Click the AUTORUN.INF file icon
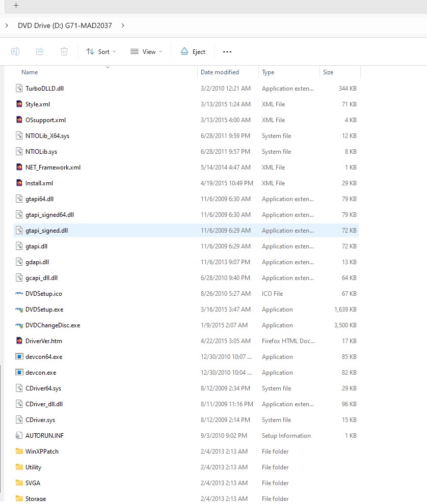427x504 pixels. [19, 436]
